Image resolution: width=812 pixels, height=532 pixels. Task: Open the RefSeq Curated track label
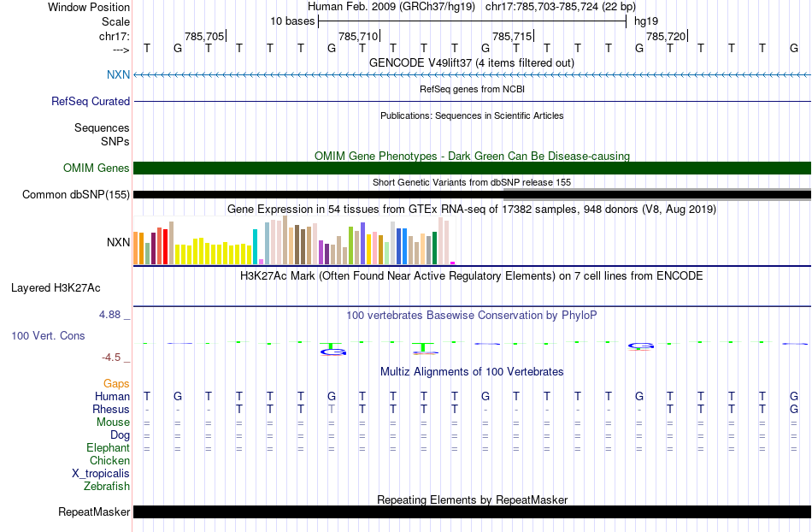90,102
